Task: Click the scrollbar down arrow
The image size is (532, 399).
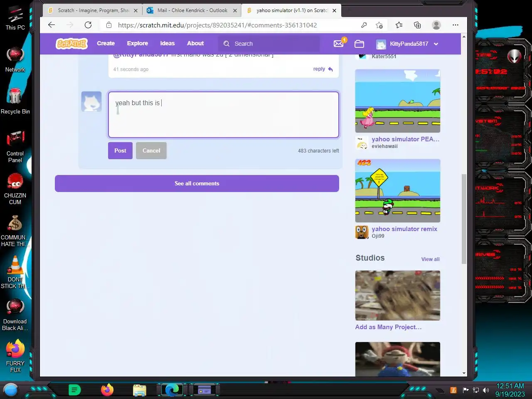Action: 464,373
